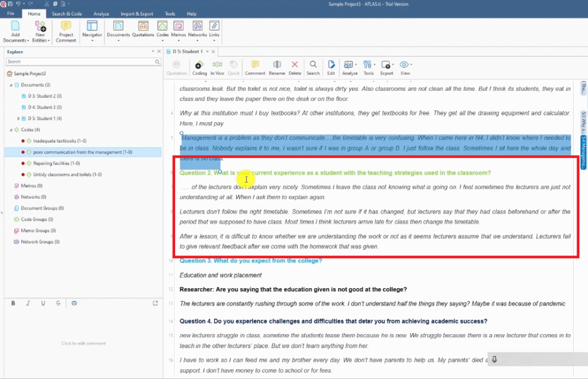This screenshot has width=588, height=379.
Task: Open the Project Comment editor
Action: point(66,31)
